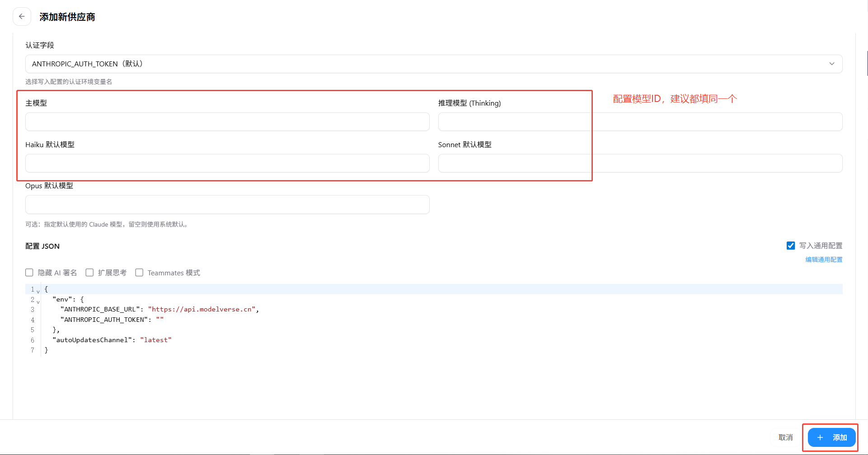Collapse the JSON root object at line 1
The image size is (868, 455).
(38, 291)
